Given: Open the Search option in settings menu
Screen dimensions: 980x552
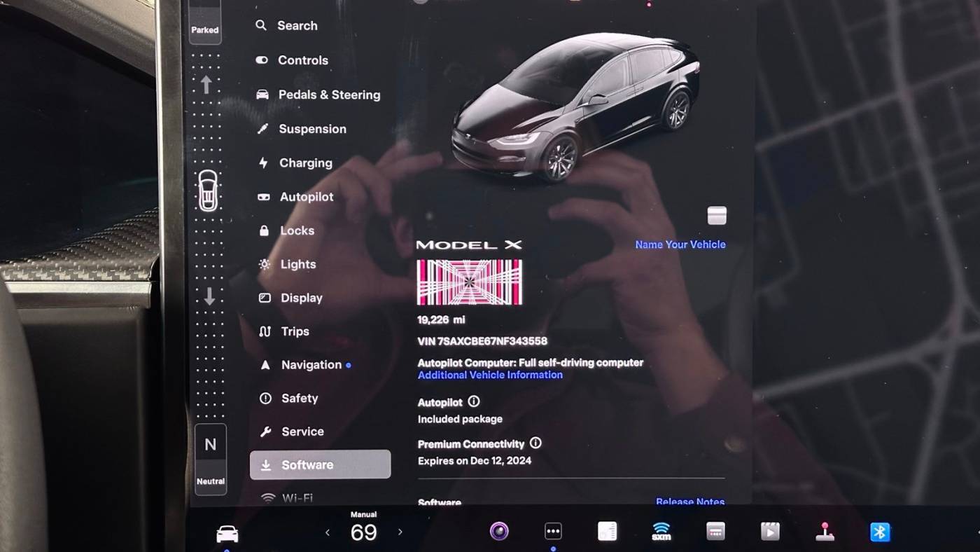Looking at the screenshot, I should click(x=286, y=26).
